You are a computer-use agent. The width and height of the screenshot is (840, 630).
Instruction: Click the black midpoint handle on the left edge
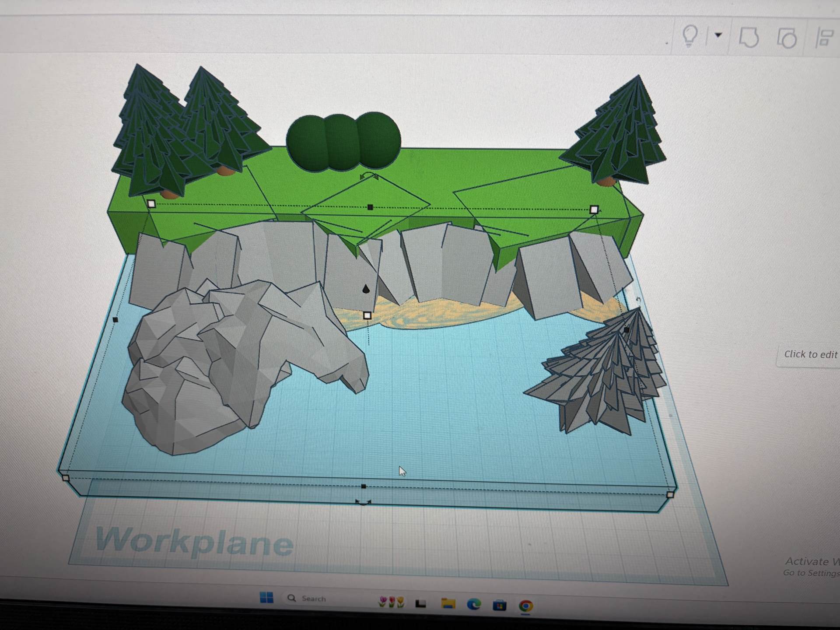[x=115, y=320]
